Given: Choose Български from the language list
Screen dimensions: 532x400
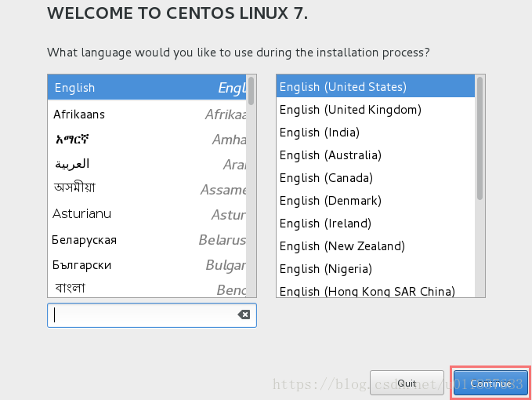Looking at the screenshot, I should [x=147, y=265].
